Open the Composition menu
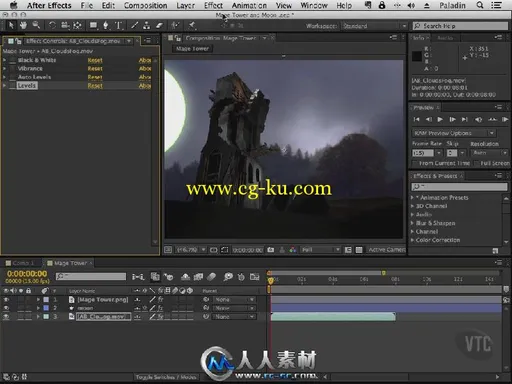This screenshot has width=512, height=384. (146, 5)
